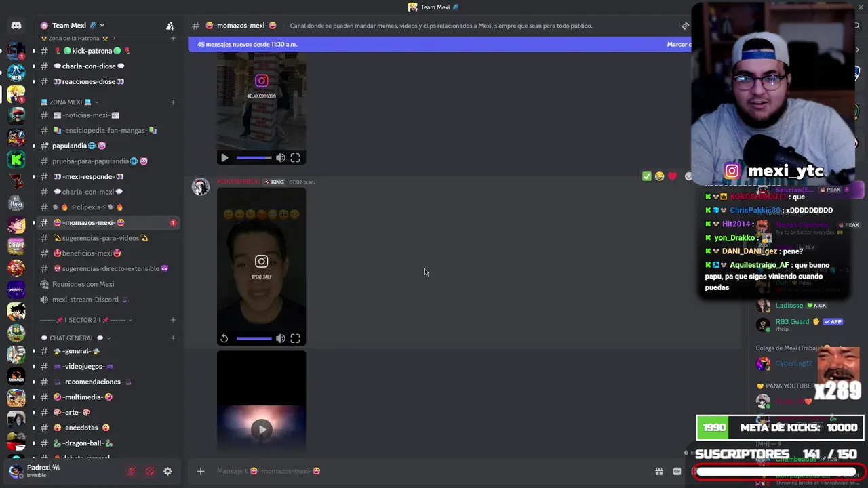Screen dimensions: 868x488
Task: Open the threads icon in channel header
Action: coord(685,26)
